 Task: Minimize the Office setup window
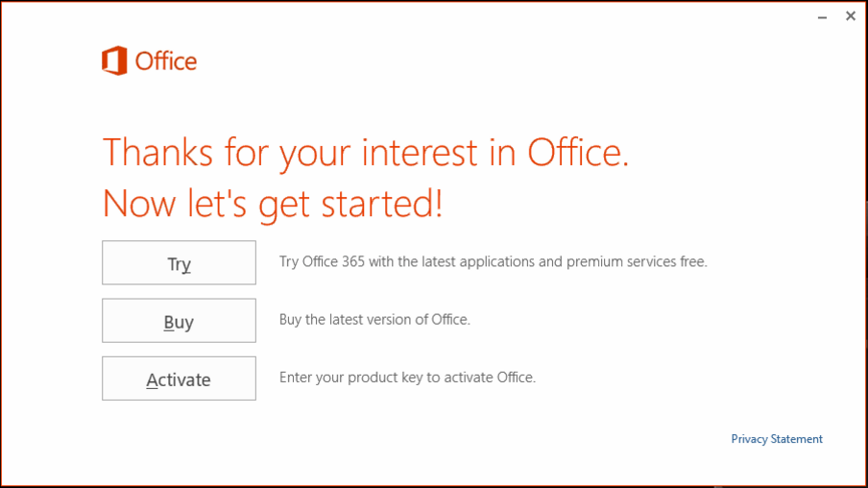coord(822,17)
